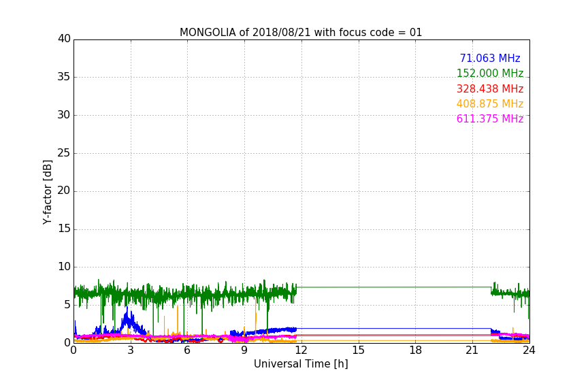Click the blue 71 MHz peak near 3 h
The width and height of the screenshot is (588, 392).
tap(127, 319)
